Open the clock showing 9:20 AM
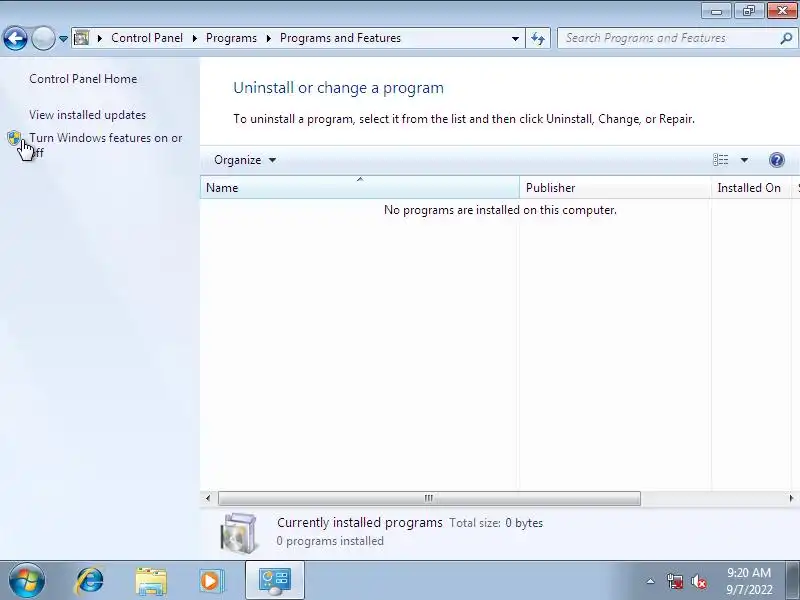Image resolution: width=800 pixels, height=600 pixels. tap(749, 581)
